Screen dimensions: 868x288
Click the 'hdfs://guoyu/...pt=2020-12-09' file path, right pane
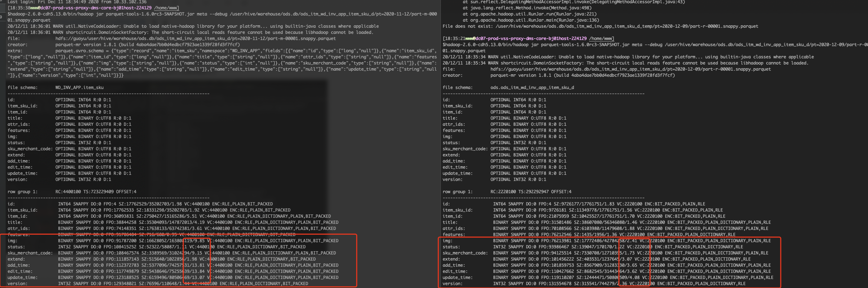click(631, 69)
